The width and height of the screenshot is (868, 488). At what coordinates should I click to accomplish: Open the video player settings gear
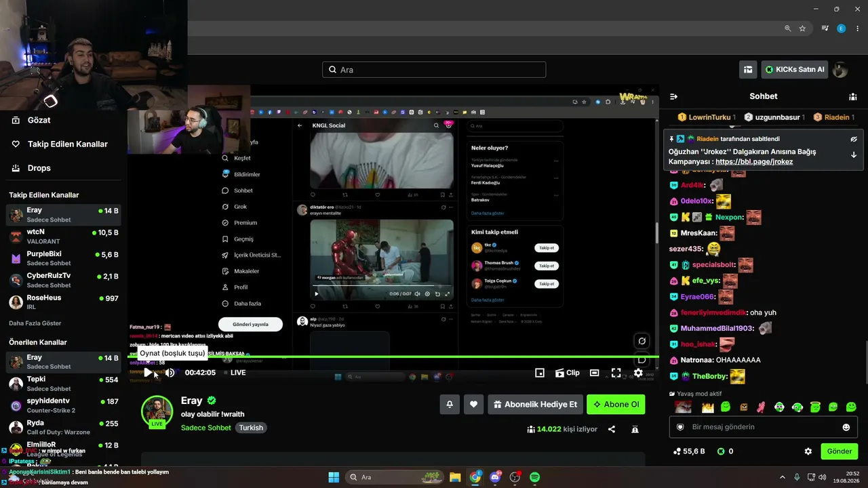click(x=638, y=373)
